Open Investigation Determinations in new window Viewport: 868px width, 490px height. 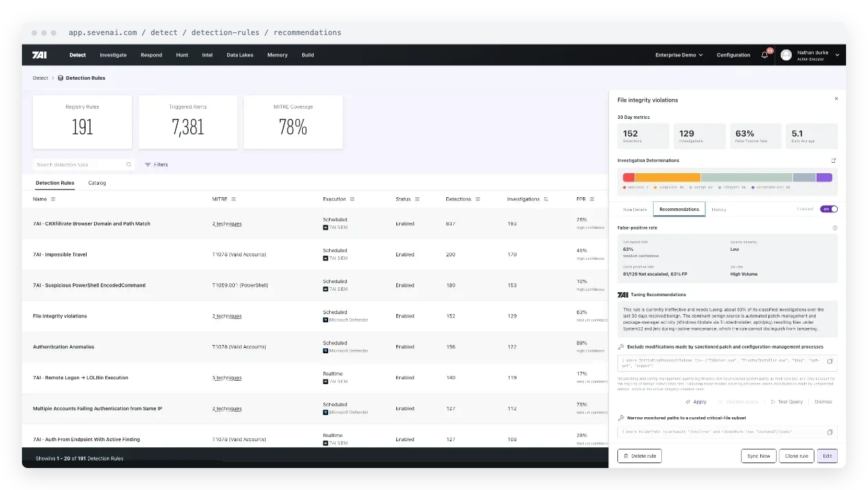click(x=834, y=161)
